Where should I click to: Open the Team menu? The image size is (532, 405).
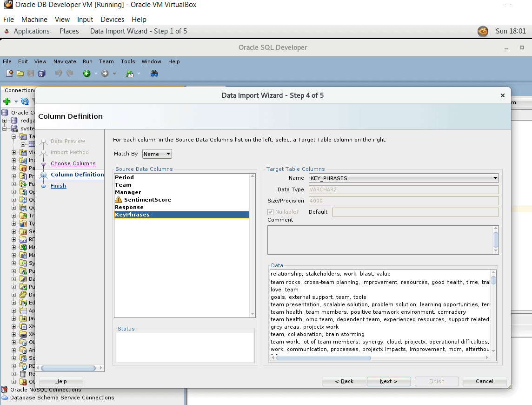point(106,61)
